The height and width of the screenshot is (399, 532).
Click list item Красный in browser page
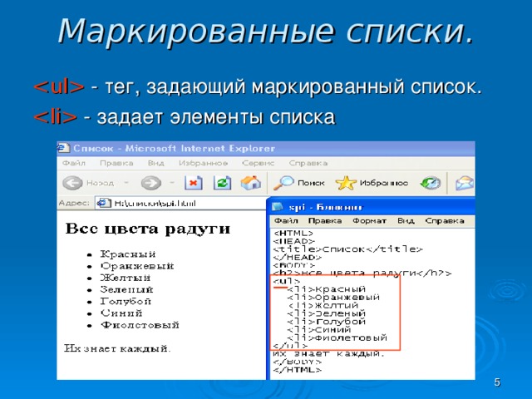[128, 254]
